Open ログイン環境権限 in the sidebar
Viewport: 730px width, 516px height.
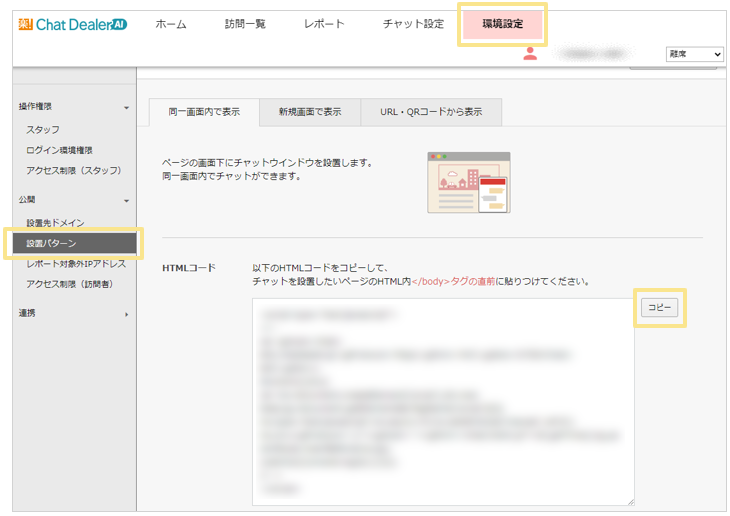pyautogui.click(x=60, y=150)
